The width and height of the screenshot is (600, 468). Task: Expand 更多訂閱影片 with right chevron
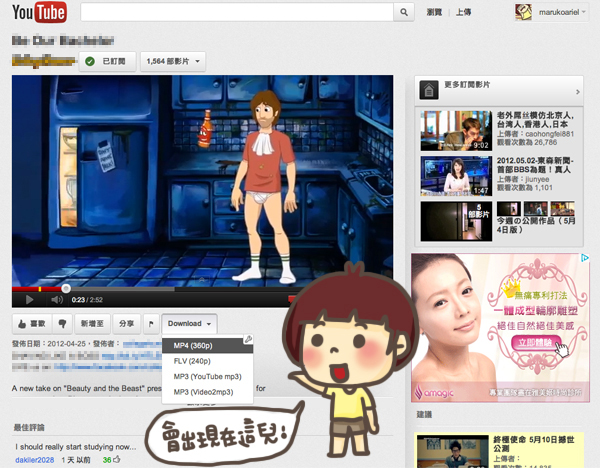tap(578, 92)
